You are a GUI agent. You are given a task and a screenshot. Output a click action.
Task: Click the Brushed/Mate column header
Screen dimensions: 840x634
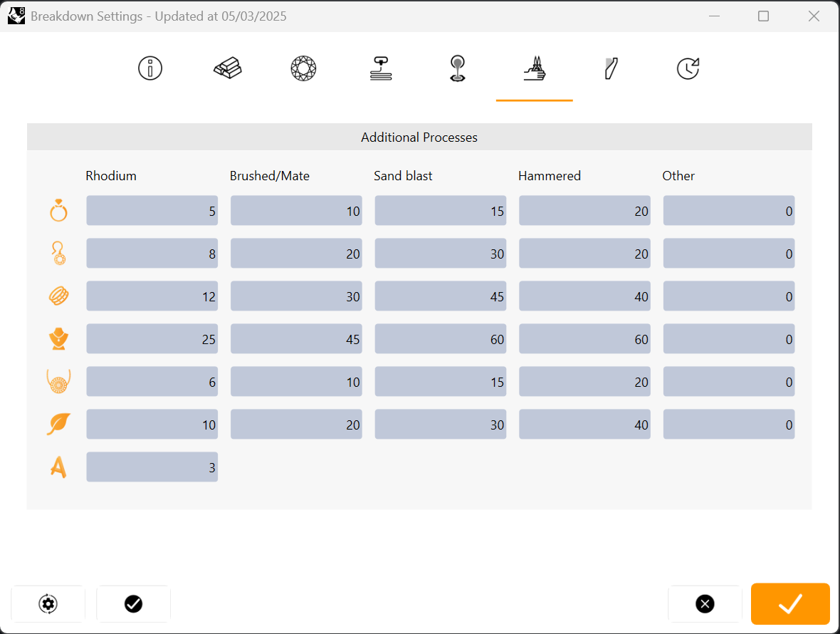tap(270, 176)
